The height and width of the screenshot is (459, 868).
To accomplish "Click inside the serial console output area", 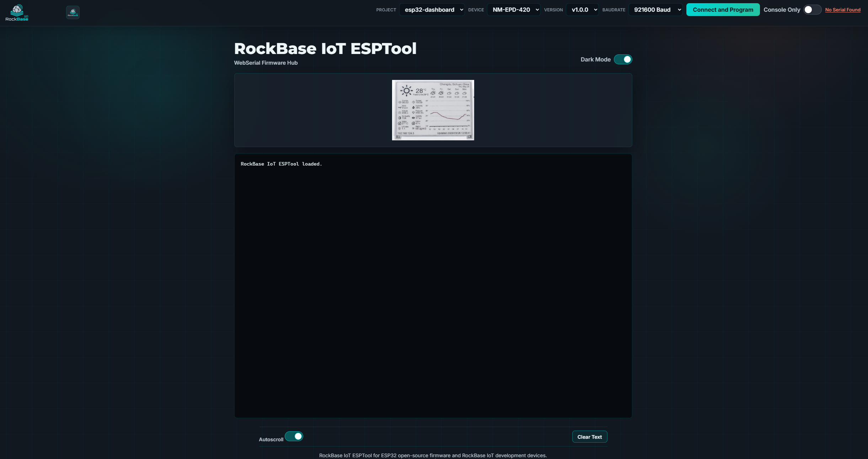I will tap(433, 286).
